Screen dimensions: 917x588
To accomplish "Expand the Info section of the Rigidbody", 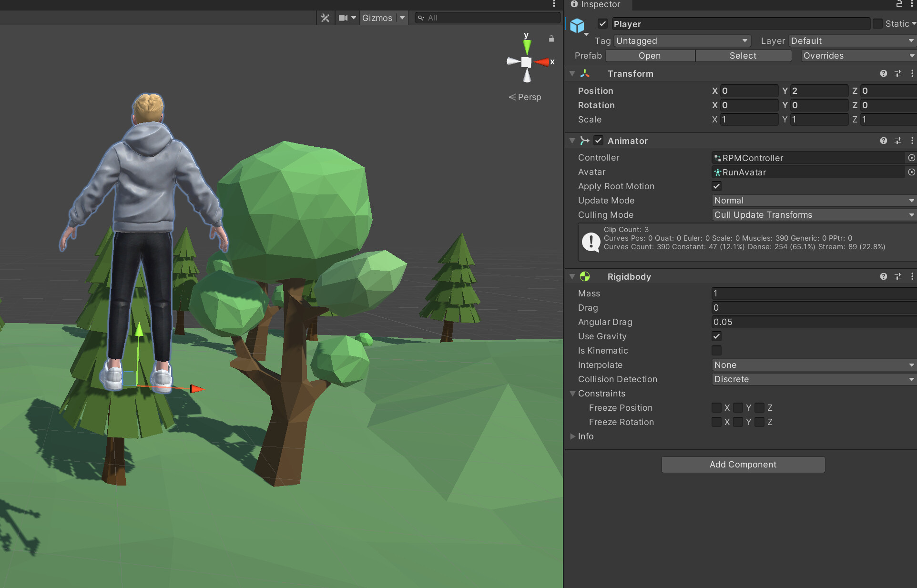I will coord(573,436).
